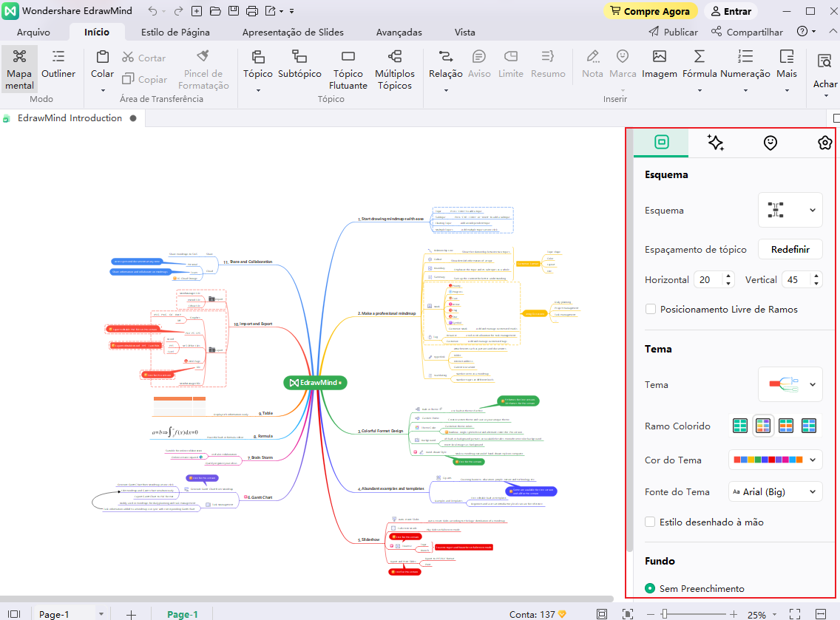Click the Horizontal spacing input field
The width and height of the screenshot is (840, 620).
[x=708, y=280]
